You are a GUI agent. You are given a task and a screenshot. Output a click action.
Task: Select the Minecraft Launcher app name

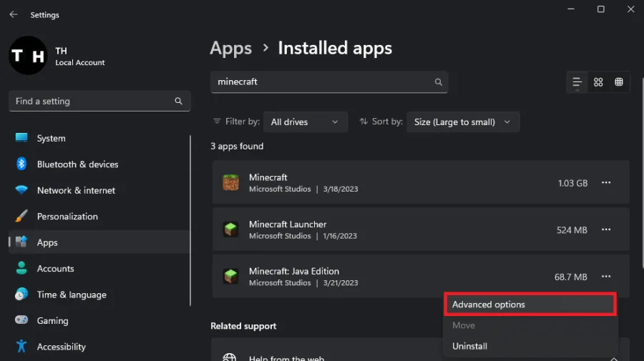pyautogui.click(x=288, y=224)
